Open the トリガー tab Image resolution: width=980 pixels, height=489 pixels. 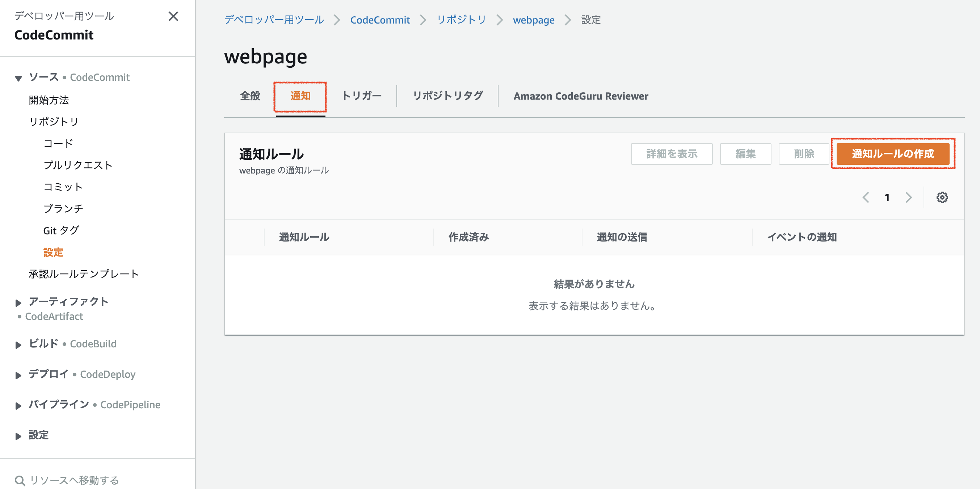click(x=361, y=96)
